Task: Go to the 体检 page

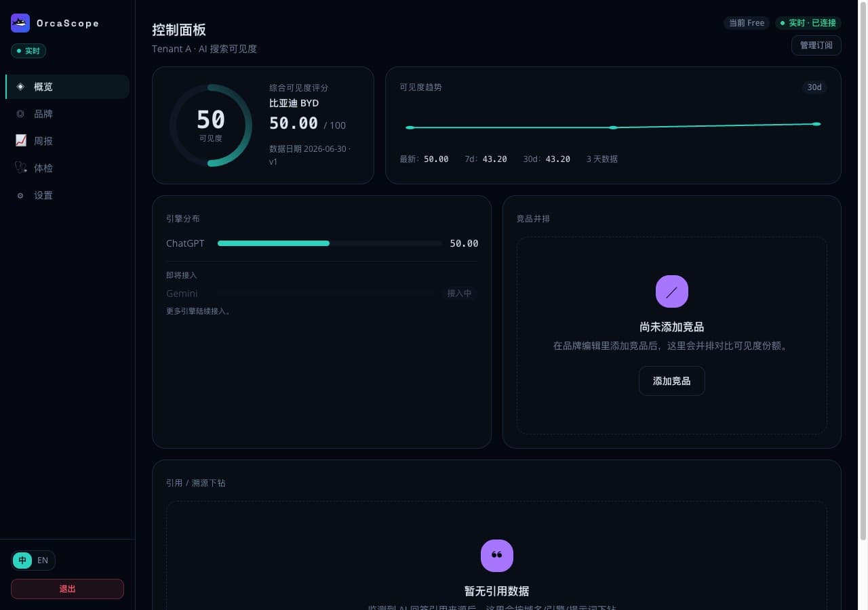Action: coord(67,168)
